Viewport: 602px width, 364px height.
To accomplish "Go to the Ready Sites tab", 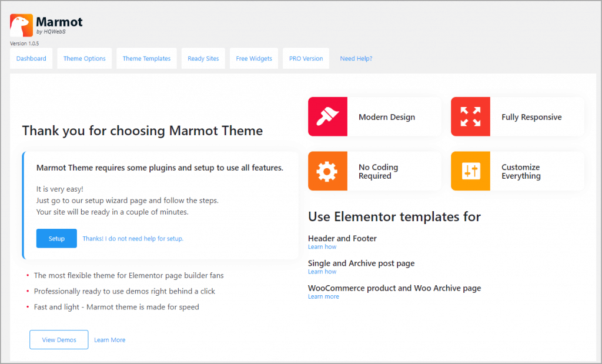I will [203, 59].
